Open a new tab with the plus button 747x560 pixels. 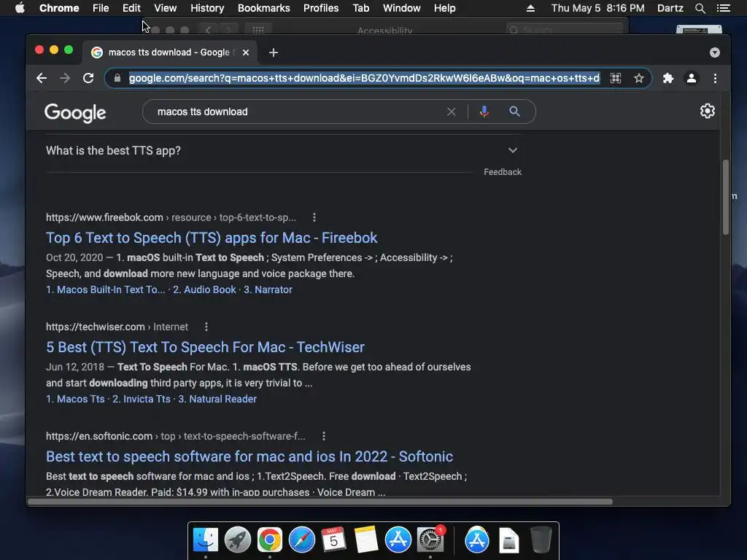click(274, 52)
